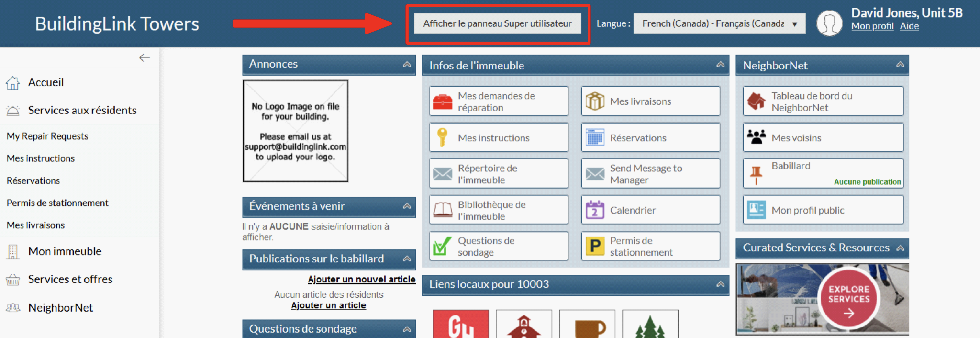Click the Ajouter un article link

click(329, 305)
